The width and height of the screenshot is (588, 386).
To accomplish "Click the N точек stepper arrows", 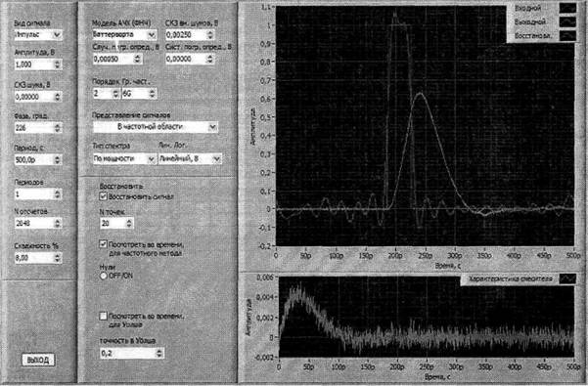I will 129,224.
